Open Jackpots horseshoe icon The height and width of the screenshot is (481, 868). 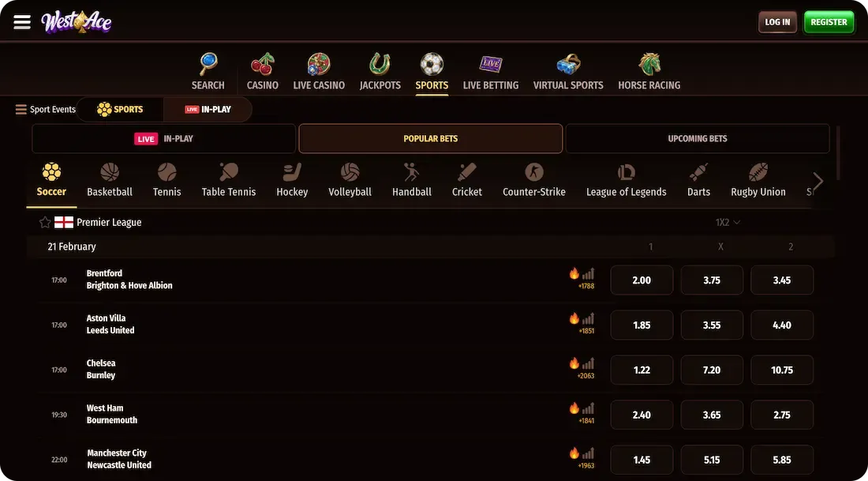(380, 64)
